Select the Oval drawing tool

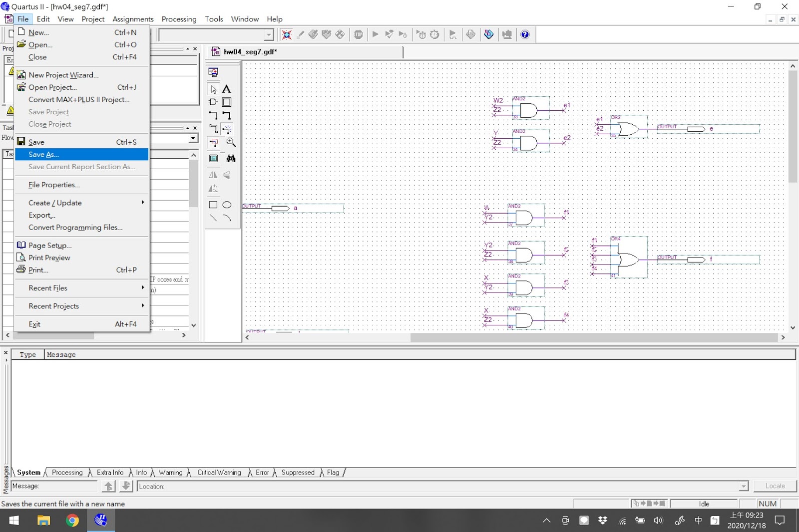[x=227, y=205]
